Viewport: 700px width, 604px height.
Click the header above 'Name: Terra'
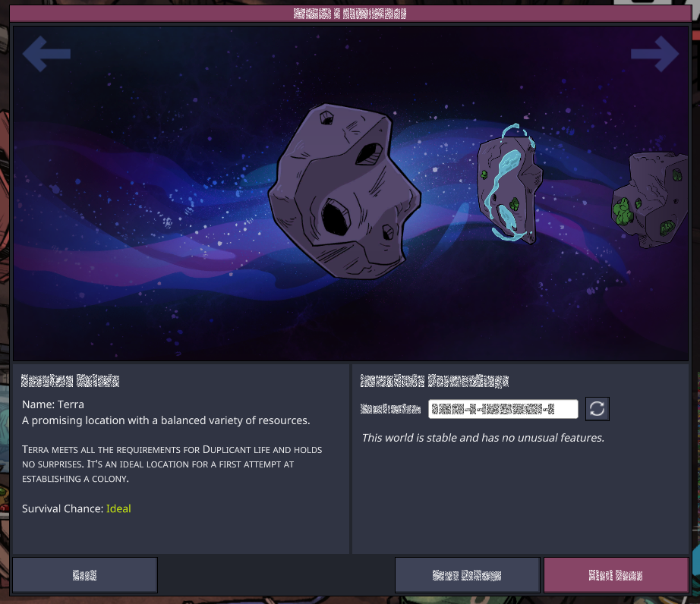[70, 380]
